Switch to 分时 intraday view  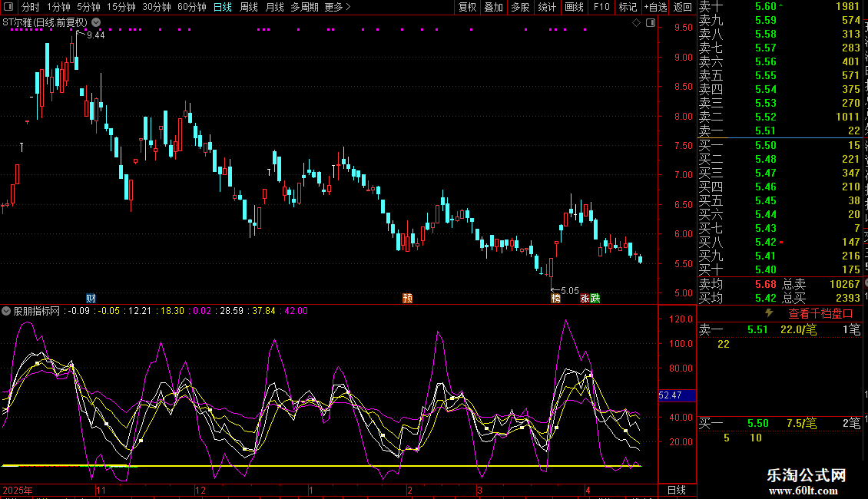pos(31,7)
